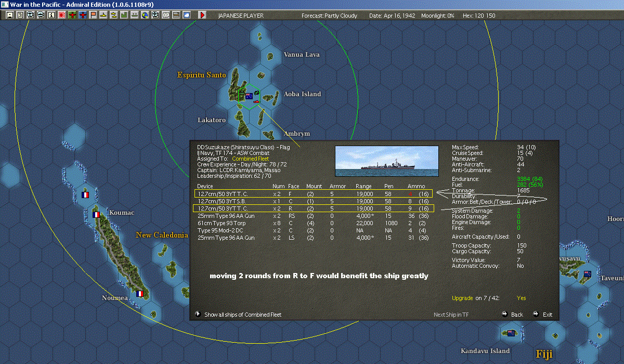The width and height of the screenshot is (624, 364).
Task: Click the 'Lakatoro' map label
Action: pyautogui.click(x=212, y=120)
